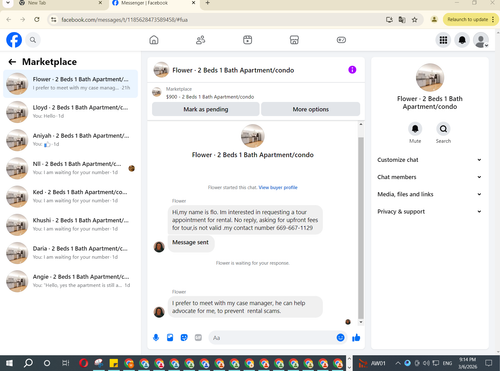Choose a sticker icon in composer
This screenshot has width=500, height=371.
tap(184, 338)
